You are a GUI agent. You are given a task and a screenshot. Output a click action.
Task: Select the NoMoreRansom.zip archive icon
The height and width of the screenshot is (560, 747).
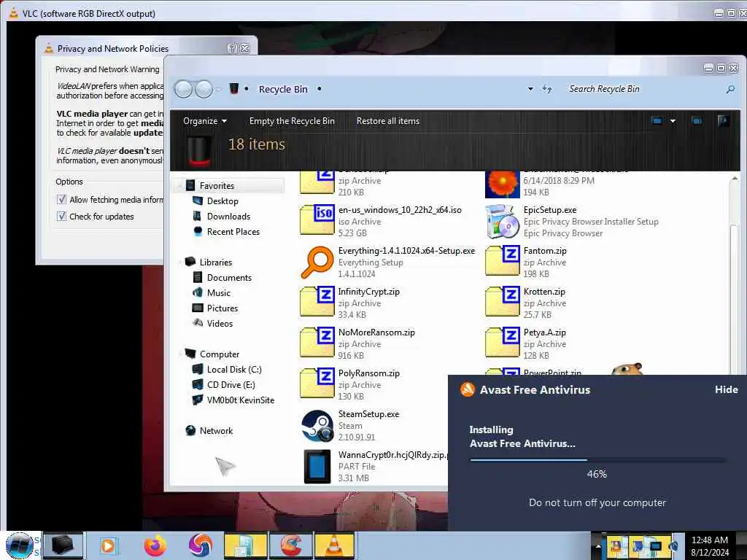point(317,343)
